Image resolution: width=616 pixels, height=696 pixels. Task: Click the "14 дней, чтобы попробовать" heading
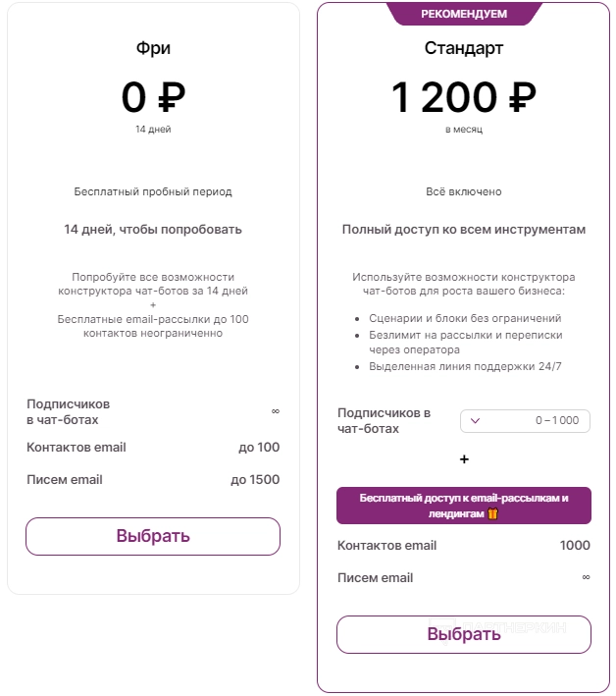click(x=153, y=230)
